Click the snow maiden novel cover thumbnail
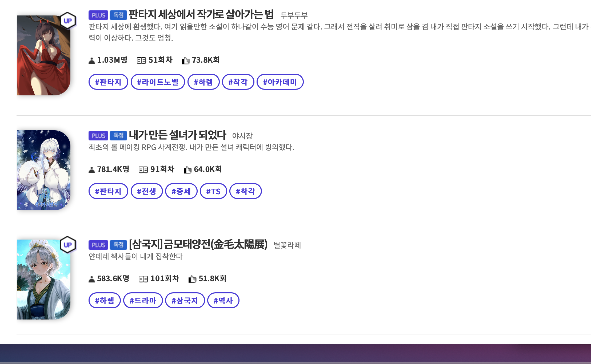 [44, 170]
